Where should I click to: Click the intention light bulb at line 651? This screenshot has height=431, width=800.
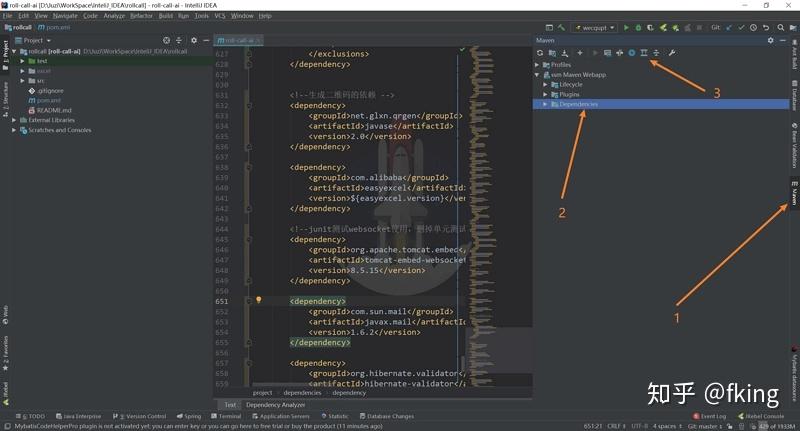259,300
